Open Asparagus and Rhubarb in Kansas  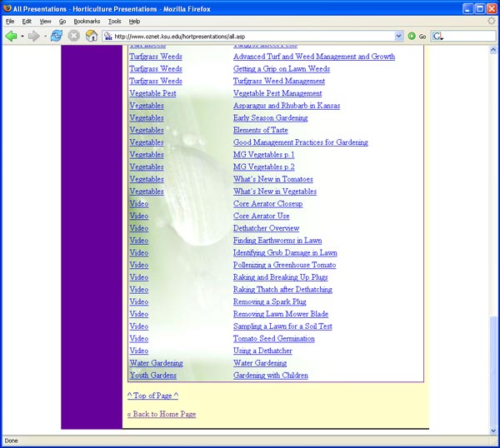[287, 106]
